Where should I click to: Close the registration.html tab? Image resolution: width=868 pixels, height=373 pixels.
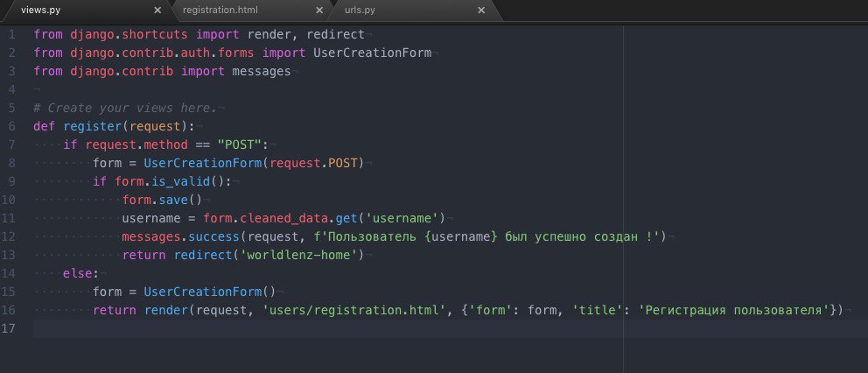coord(319,10)
